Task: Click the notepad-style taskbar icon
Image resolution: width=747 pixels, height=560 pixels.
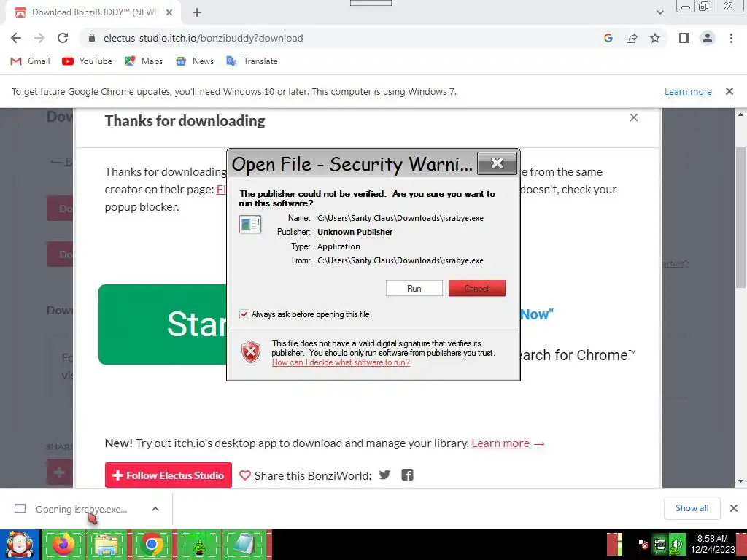Action: [x=244, y=545]
